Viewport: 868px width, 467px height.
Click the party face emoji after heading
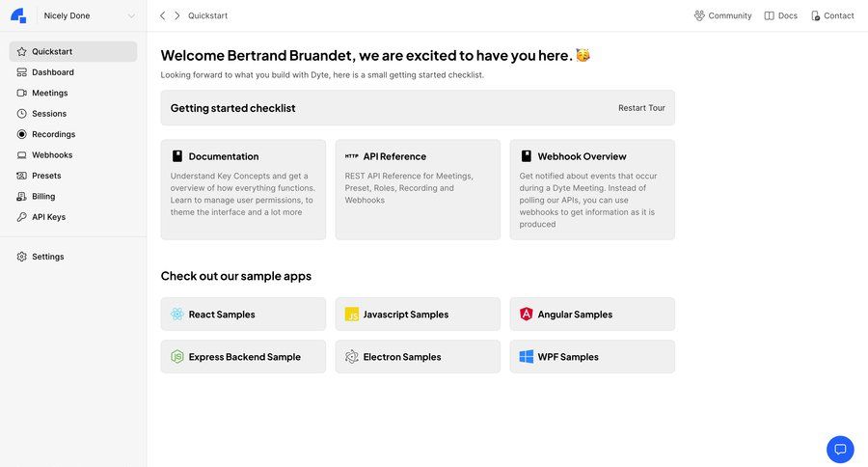(x=583, y=55)
